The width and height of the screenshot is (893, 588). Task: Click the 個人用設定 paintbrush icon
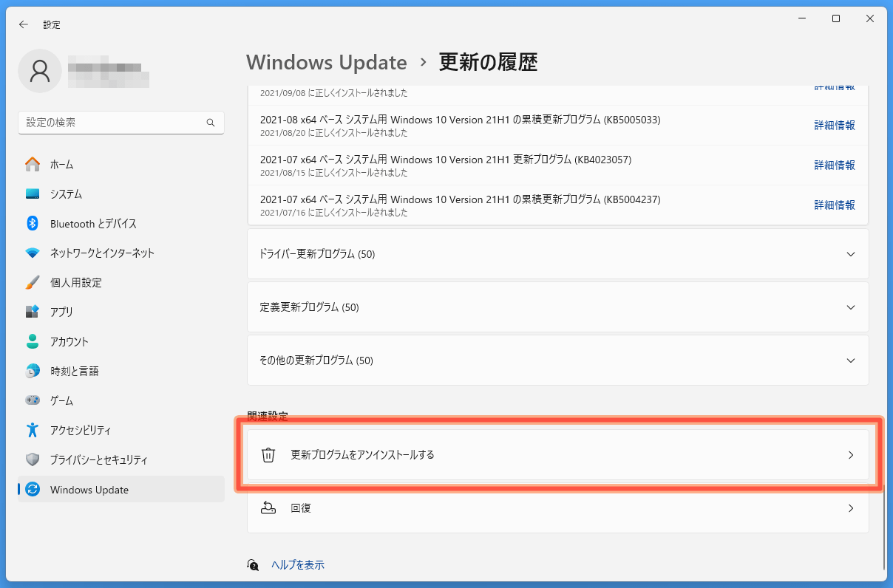(33, 282)
